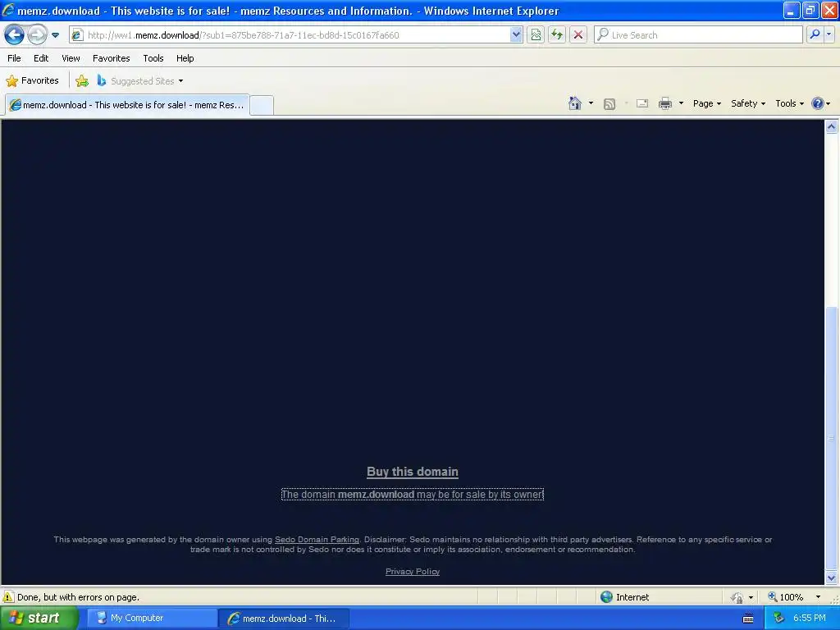Screen dimensions: 840x630
Task: Click the Internet zone globe icon
Action: tap(606, 597)
